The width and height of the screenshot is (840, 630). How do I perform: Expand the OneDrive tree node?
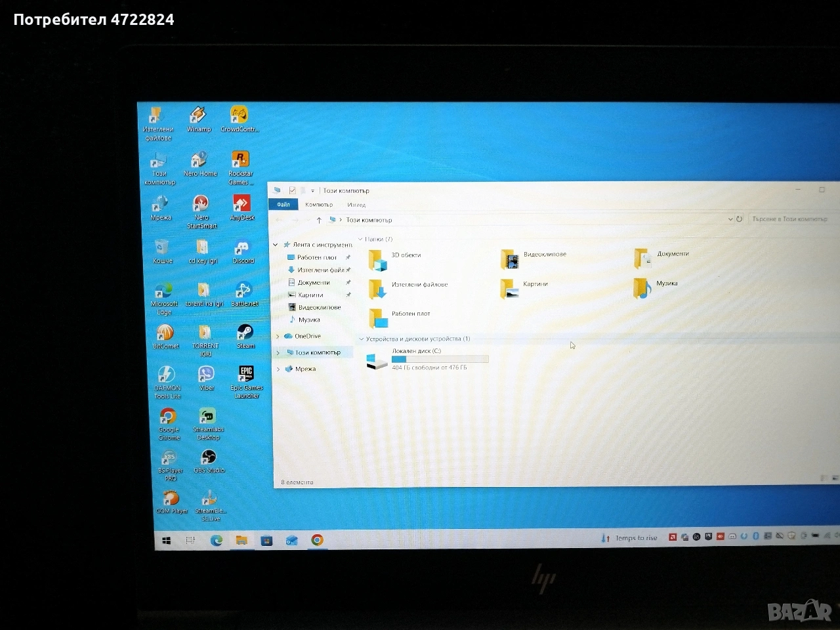click(x=278, y=337)
